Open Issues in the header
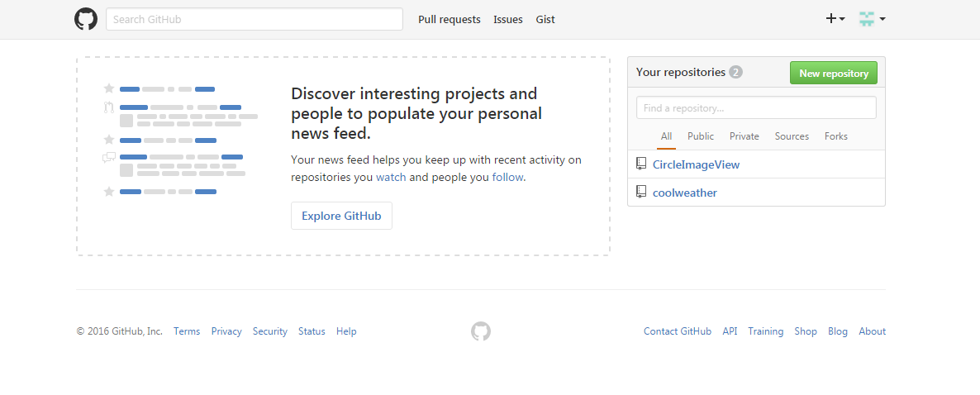Image resolution: width=980 pixels, height=395 pixels. pos(508,19)
